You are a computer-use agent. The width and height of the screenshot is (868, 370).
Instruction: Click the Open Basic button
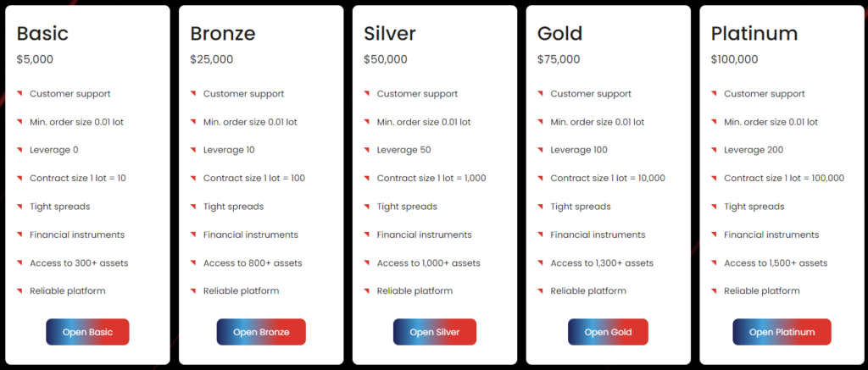(87, 332)
